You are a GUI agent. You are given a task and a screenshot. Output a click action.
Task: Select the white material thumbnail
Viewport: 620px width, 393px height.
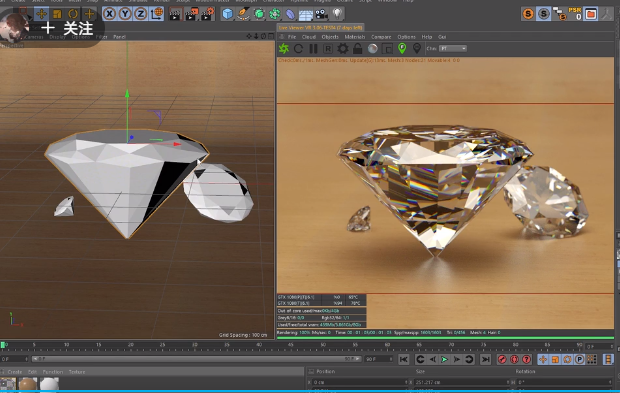49,384
